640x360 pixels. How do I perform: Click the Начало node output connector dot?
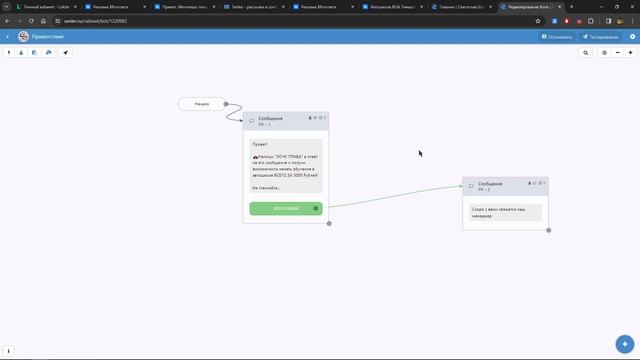coord(226,104)
